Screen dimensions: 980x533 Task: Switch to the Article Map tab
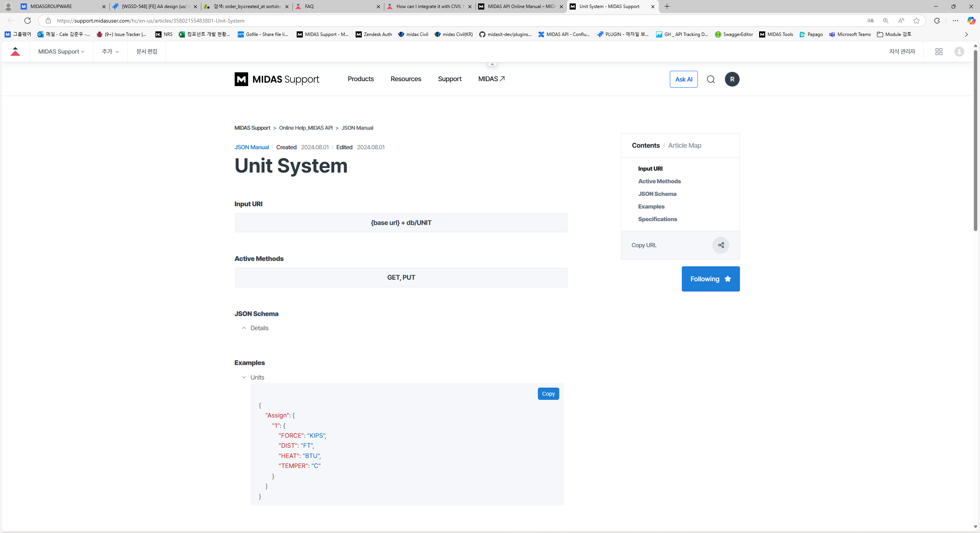point(684,145)
